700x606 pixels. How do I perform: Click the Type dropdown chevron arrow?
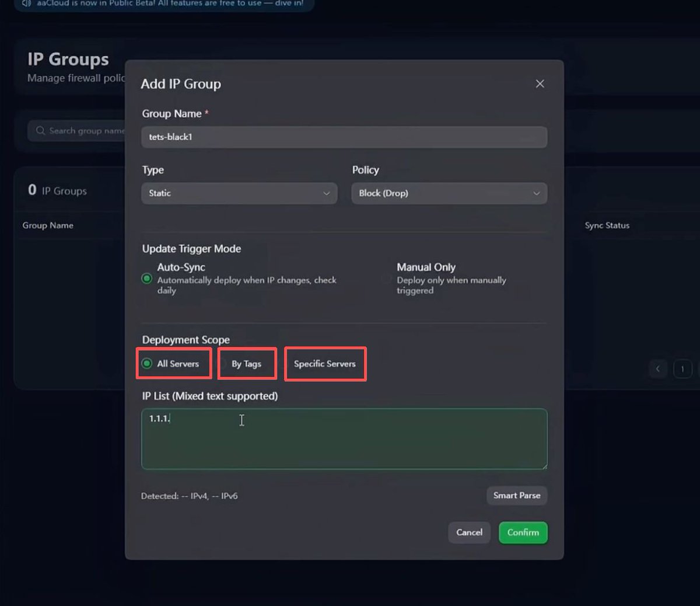point(327,193)
